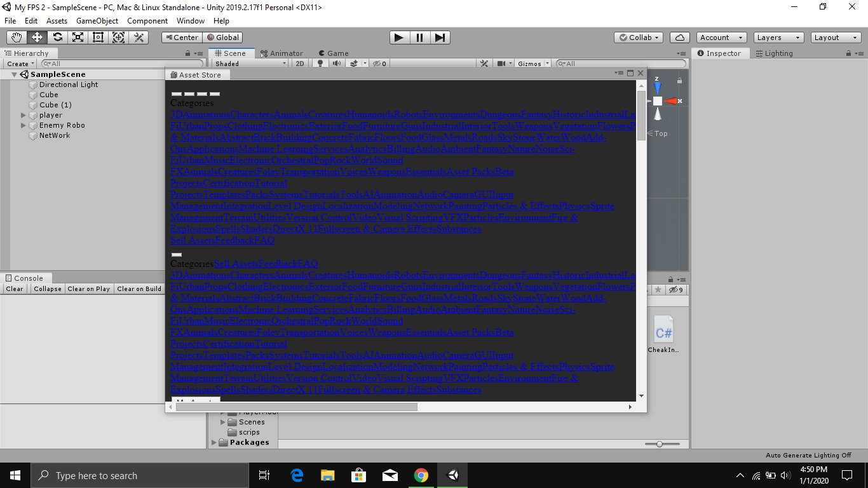
Task: Click the scene tools visibility icon
Action: click(484, 64)
